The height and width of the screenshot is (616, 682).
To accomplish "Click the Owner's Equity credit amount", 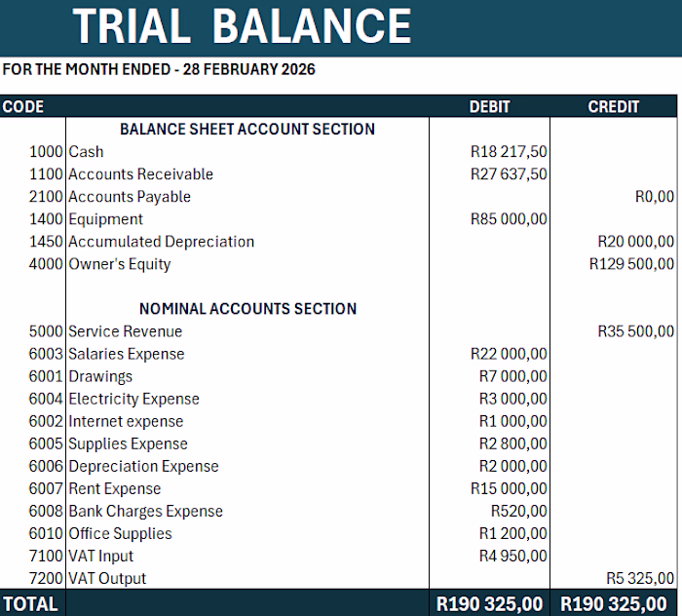I will (x=631, y=264).
